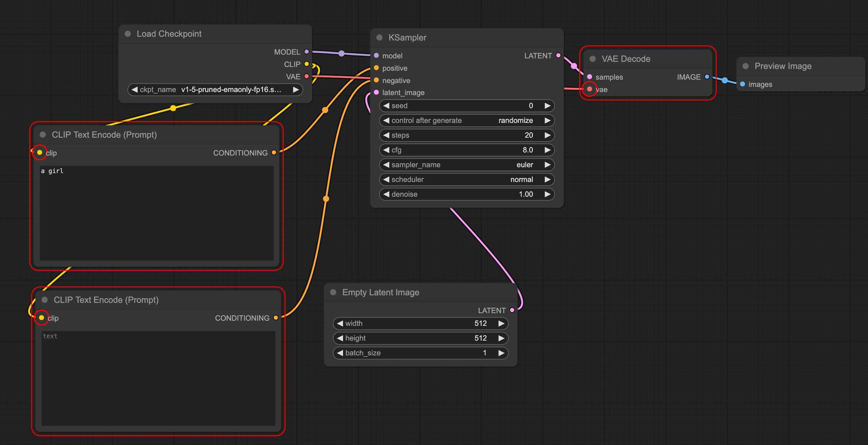Open the scheduler normal dropdown
868x445 pixels.
(x=467, y=180)
